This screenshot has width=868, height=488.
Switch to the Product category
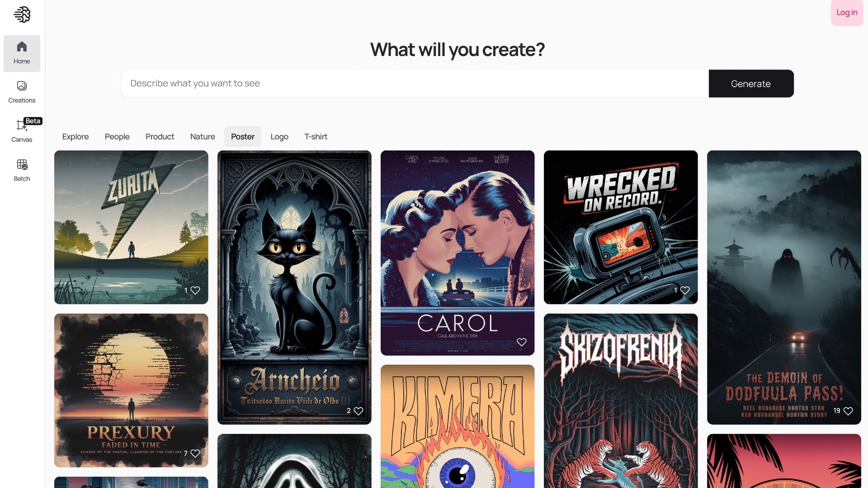160,136
